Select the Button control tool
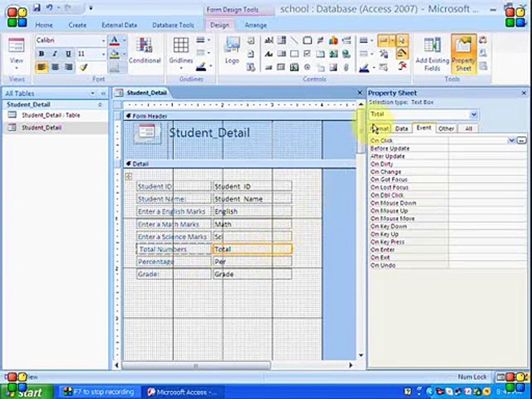The width and height of the screenshot is (532, 399). coord(269,67)
